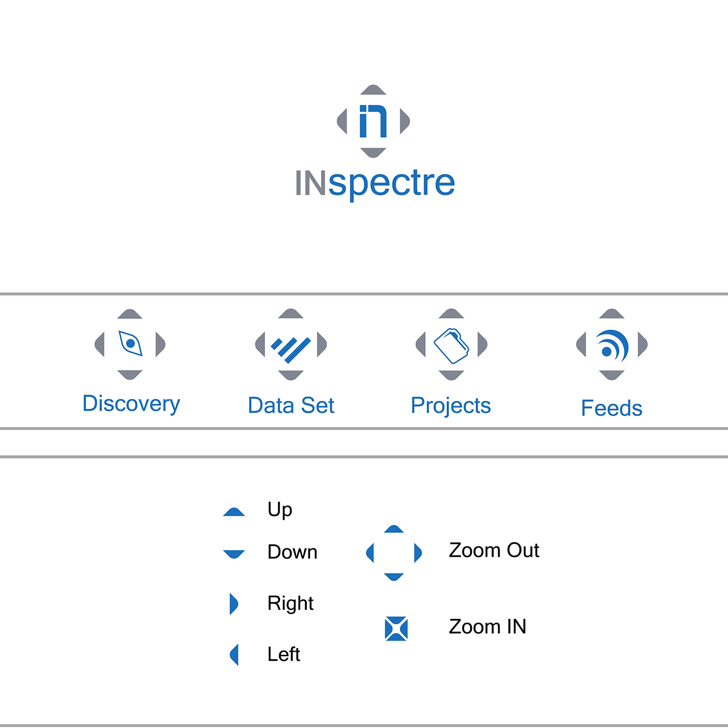Image resolution: width=728 pixels, height=728 pixels.
Task: Open the Feeds signal icon
Action: [x=612, y=345]
